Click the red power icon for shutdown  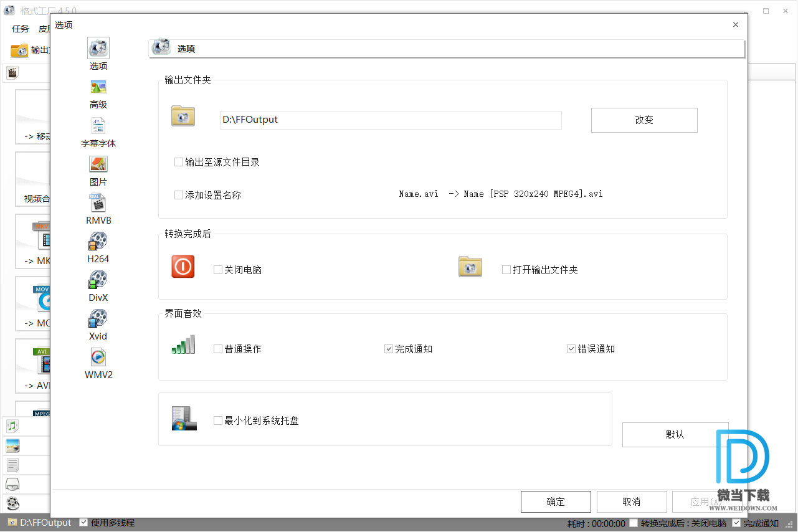tap(183, 267)
